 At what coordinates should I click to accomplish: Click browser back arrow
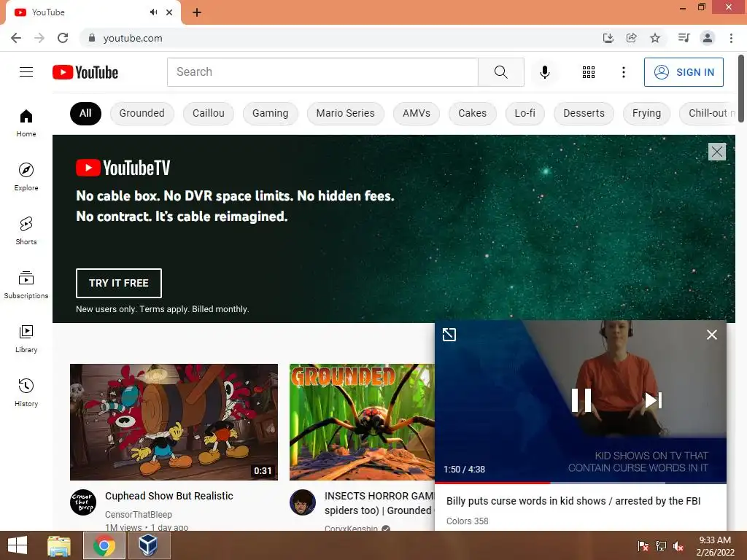[16, 38]
